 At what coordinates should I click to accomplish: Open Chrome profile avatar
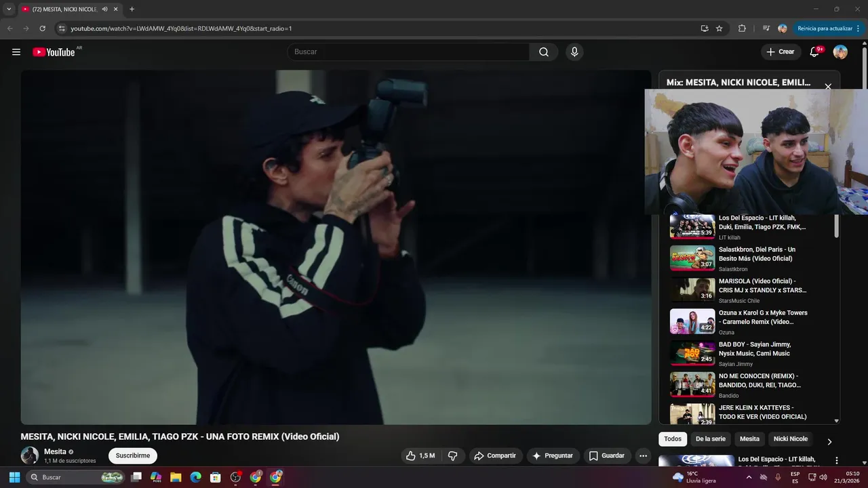783,28
